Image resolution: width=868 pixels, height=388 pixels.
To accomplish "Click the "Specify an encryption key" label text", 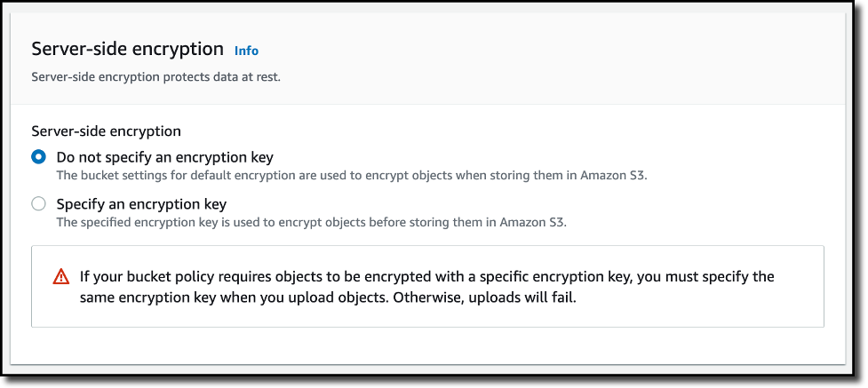I will click(141, 204).
